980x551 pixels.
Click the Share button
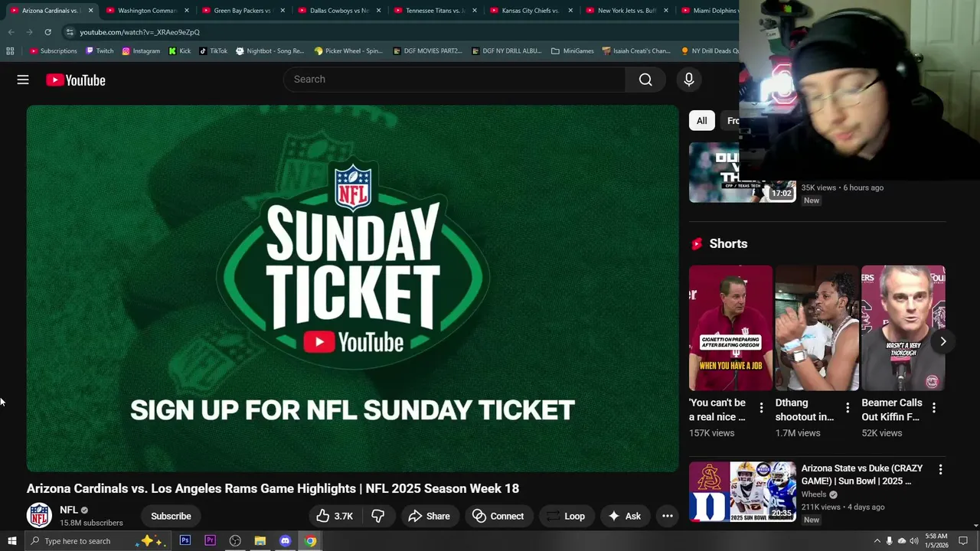(x=429, y=516)
